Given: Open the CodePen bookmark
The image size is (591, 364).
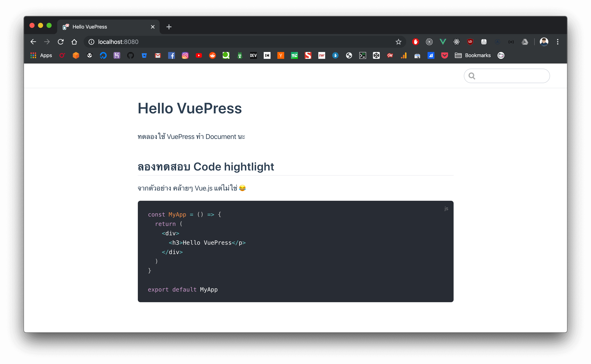Looking at the screenshot, I should pos(376,55).
